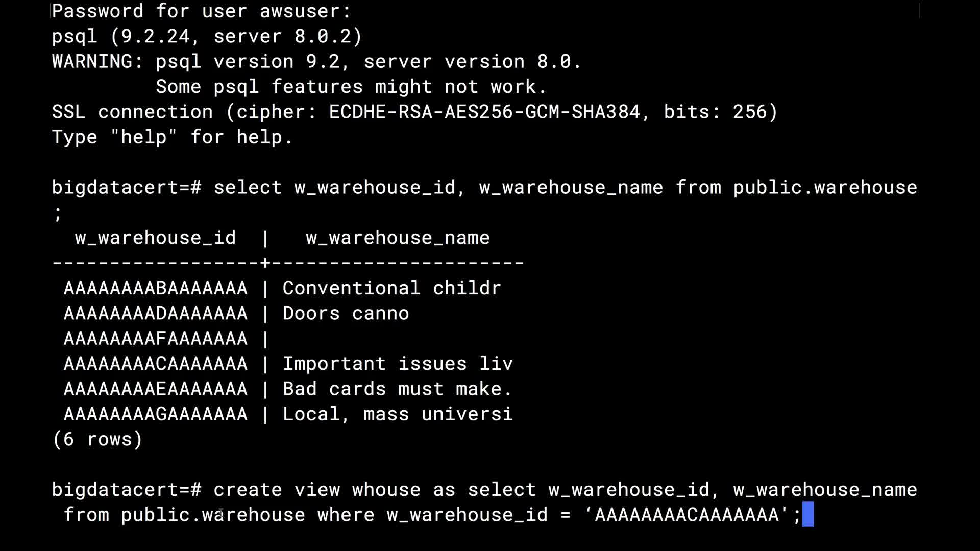Click the "Local, mass universi" warehouse name
This screenshot has width=980, height=551.
click(x=398, y=414)
